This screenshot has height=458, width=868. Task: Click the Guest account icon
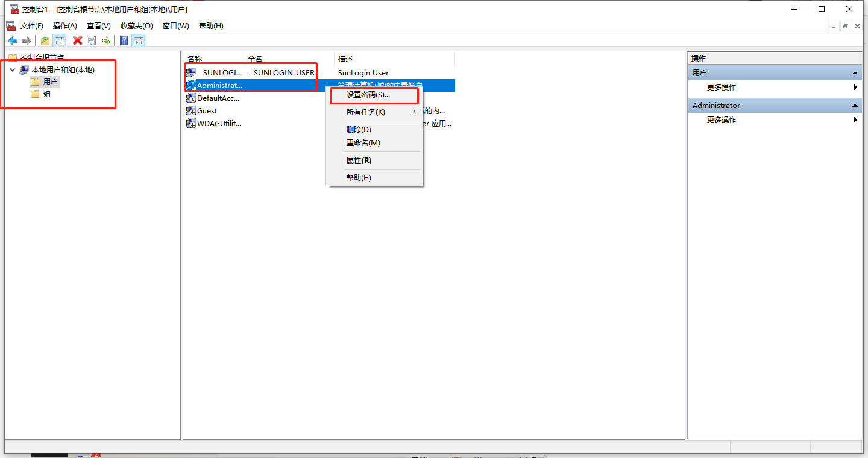[x=191, y=110]
